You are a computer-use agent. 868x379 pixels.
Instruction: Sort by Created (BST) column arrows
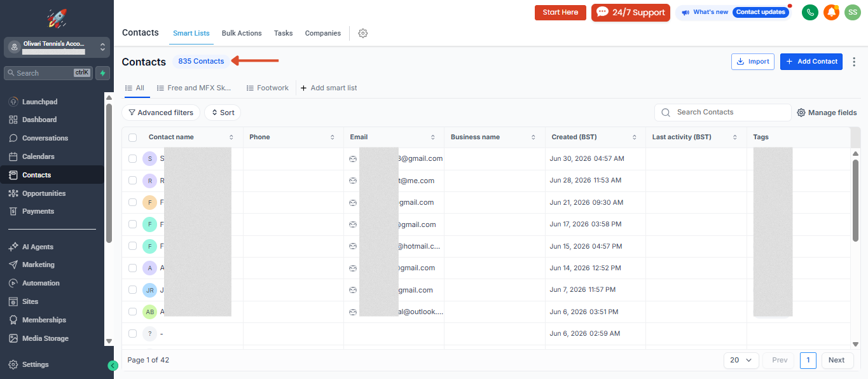(x=634, y=137)
